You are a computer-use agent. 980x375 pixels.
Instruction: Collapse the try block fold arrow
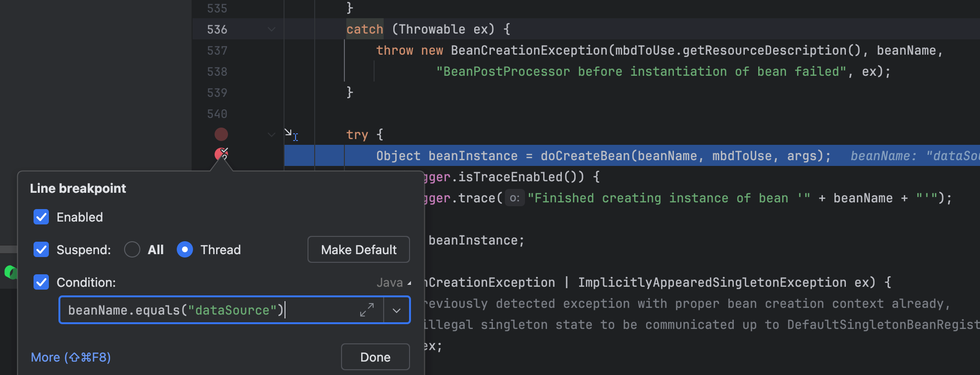(272, 135)
